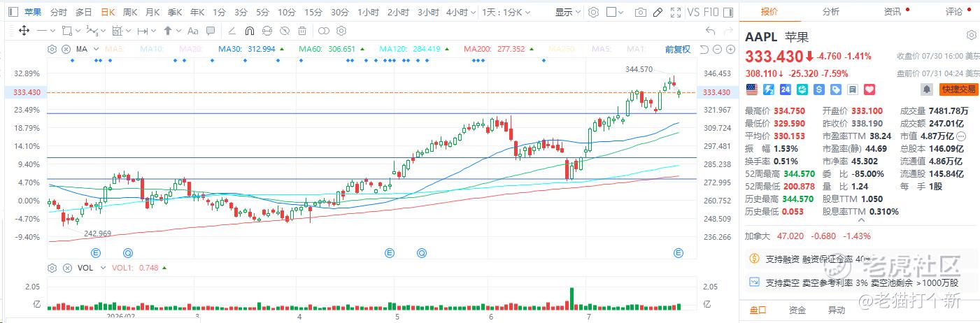The height and width of the screenshot is (323, 980).
Task: Add a text annotation with Aa tool
Action: 193,31
